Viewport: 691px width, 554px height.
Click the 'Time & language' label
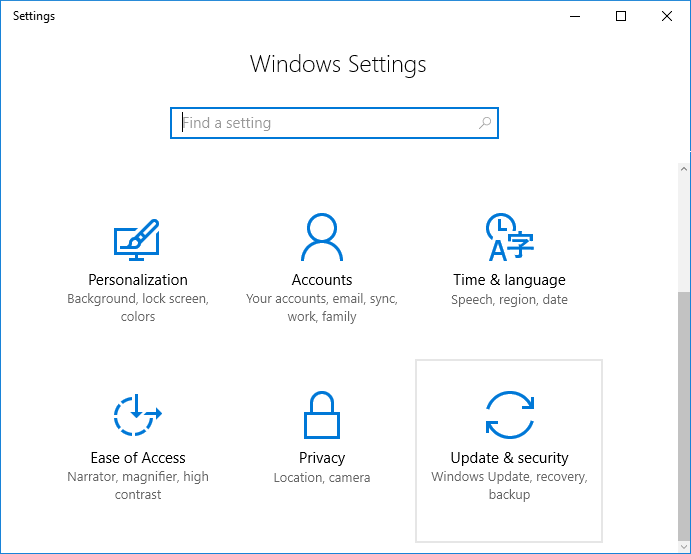click(509, 280)
